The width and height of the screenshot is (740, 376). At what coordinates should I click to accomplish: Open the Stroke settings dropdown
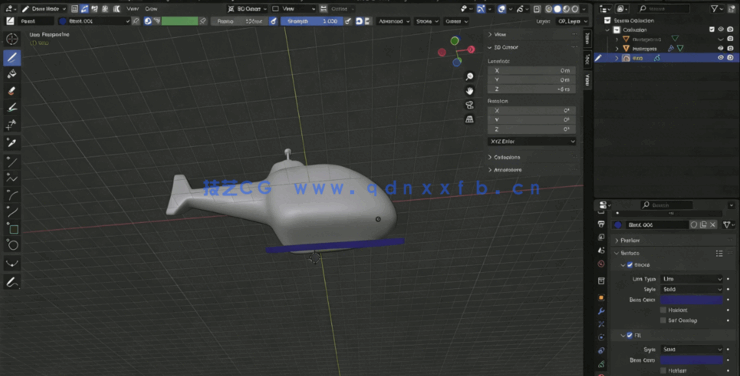point(427,21)
